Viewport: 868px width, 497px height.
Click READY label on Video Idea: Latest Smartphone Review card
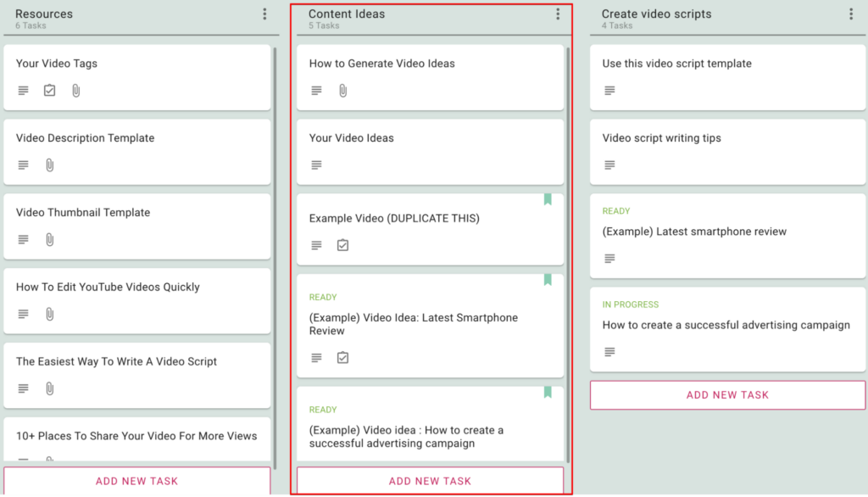(323, 298)
